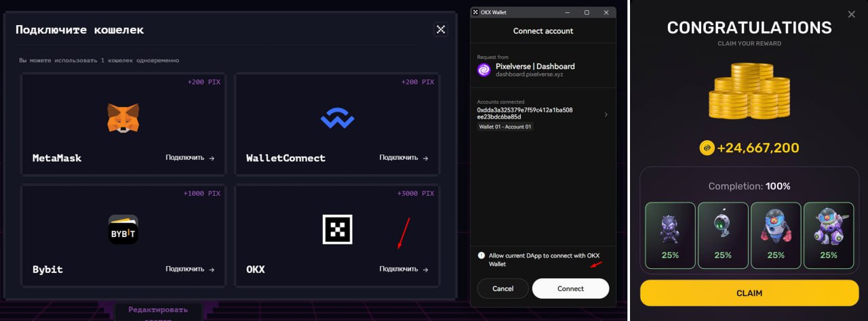Click the +1000 PIX bonus label
The width and height of the screenshot is (868, 321).
[x=201, y=194]
